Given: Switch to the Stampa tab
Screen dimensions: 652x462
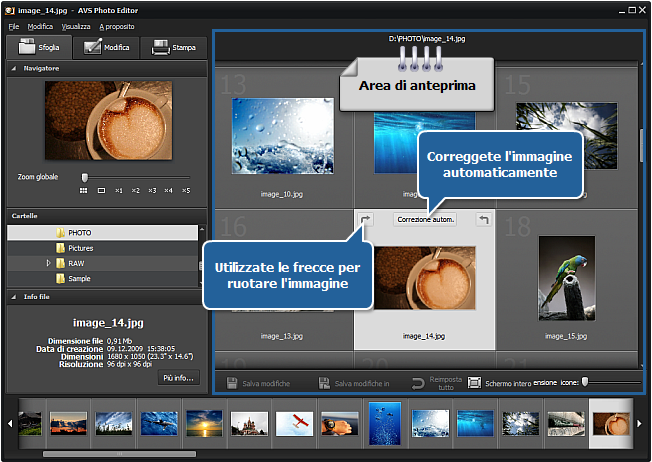Looking at the screenshot, I should (173, 47).
